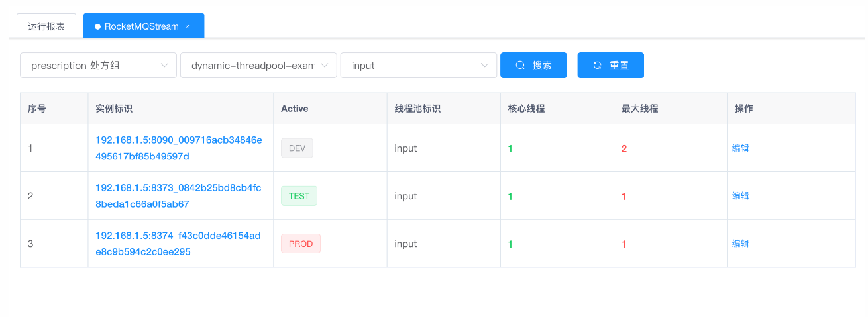Screen dimensions: 868x317
Task: Click the PROD environment tag
Action: click(301, 244)
